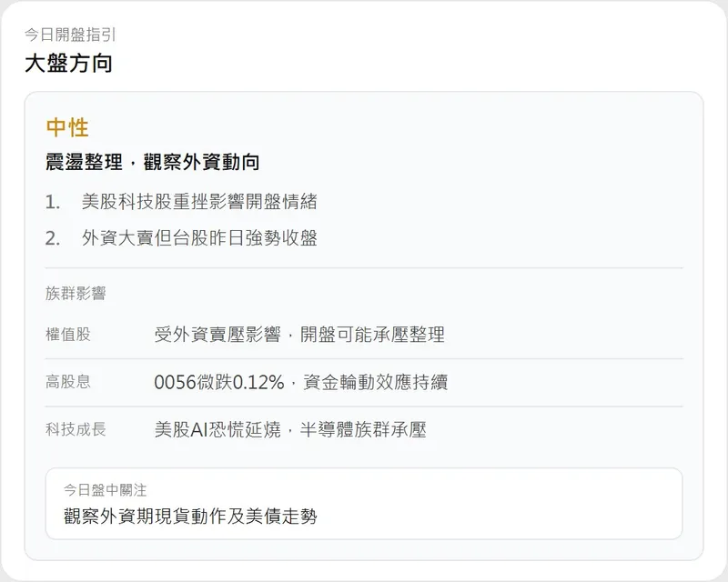Click the 大盤方向 heading

point(68,63)
